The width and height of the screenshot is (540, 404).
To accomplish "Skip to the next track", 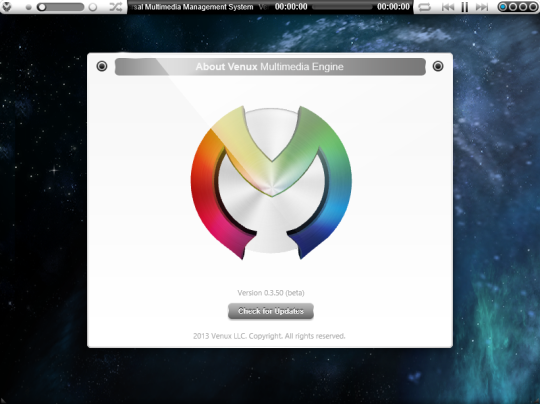I will pos(482,7).
